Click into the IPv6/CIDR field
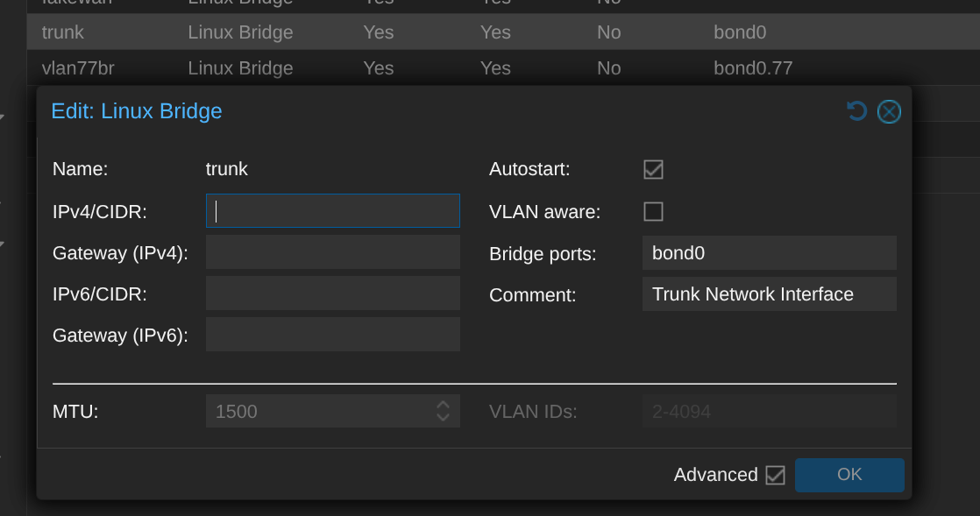This screenshot has width=980, height=516. [332, 293]
